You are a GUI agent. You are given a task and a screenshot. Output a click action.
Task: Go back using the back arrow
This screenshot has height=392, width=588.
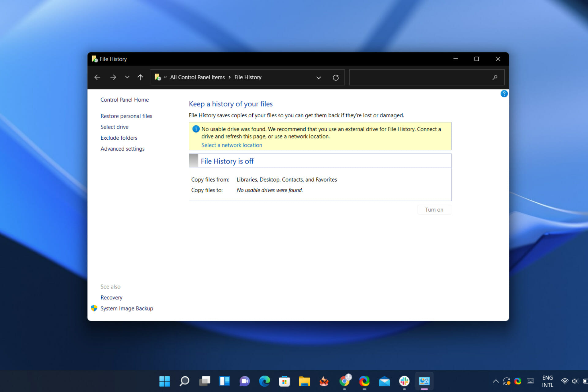(x=97, y=77)
